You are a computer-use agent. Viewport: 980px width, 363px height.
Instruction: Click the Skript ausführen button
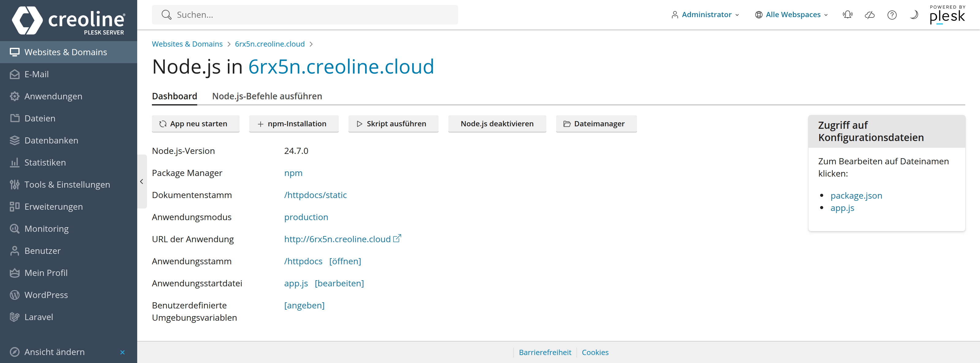[x=393, y=124]
